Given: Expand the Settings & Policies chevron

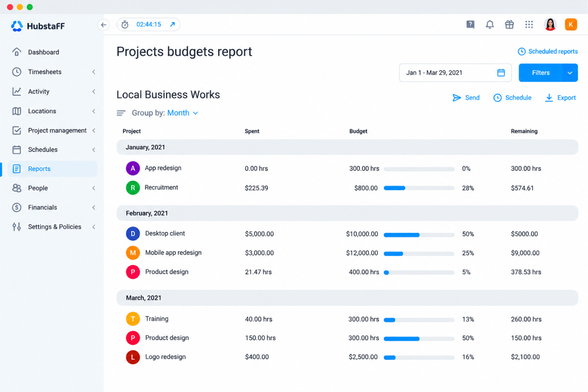Looking at the screenshot, I should [94, 227].
